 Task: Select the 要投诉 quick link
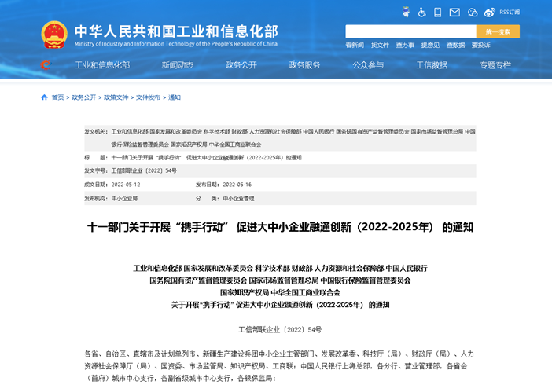click(x=481, y=46)
